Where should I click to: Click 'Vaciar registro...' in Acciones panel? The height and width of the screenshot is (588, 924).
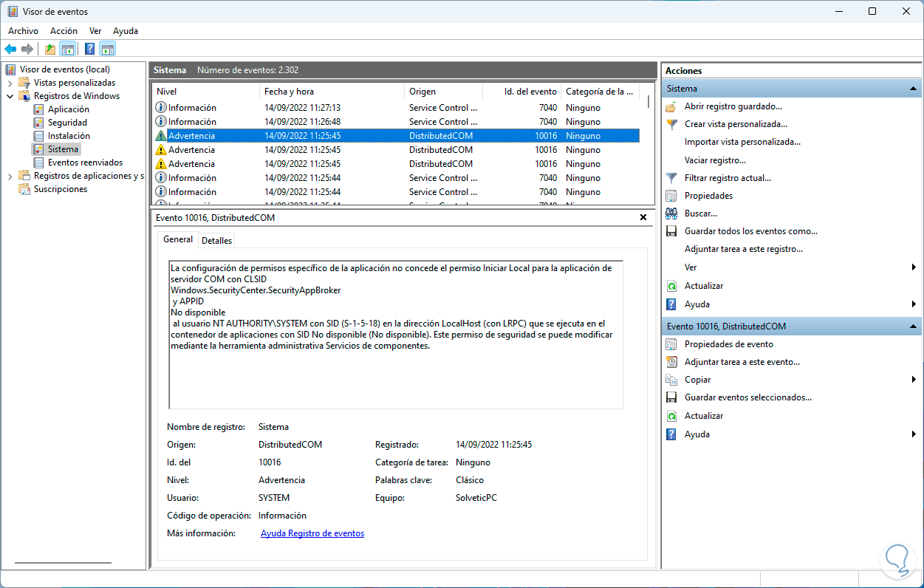click(x=714, y=160)
